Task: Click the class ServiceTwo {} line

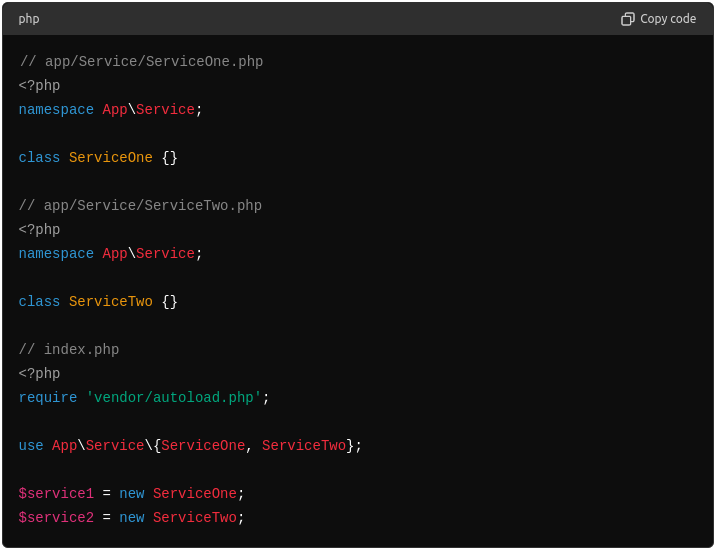Action: tap(98, 301)
